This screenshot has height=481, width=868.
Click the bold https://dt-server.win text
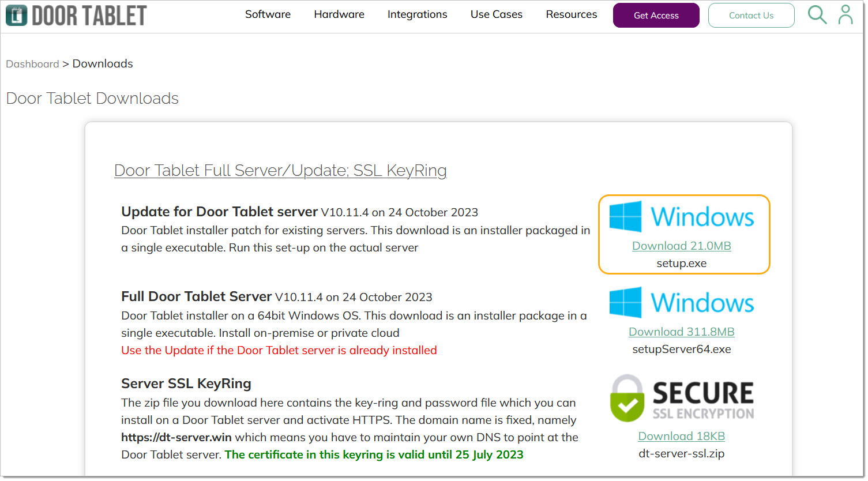[176, 437]
